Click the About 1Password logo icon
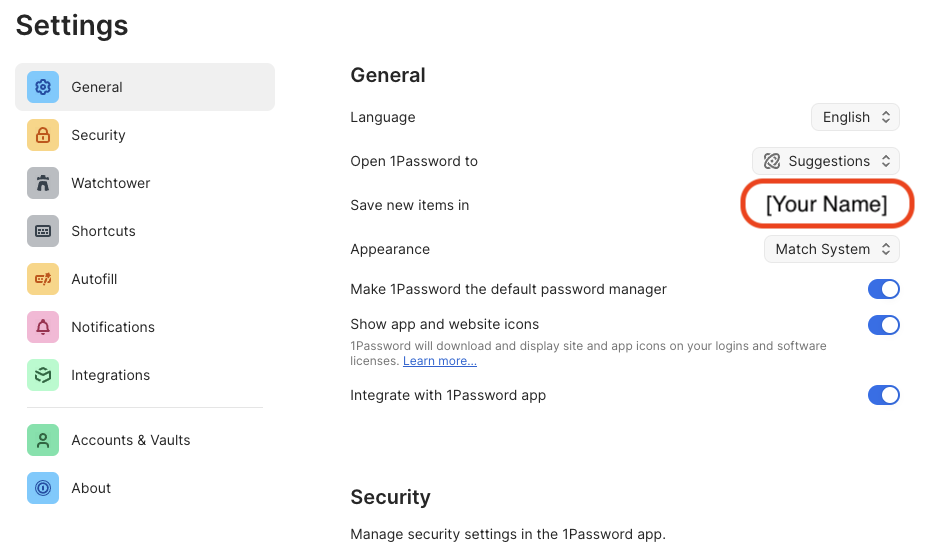 pyautogui.click(x=43, y=488)
